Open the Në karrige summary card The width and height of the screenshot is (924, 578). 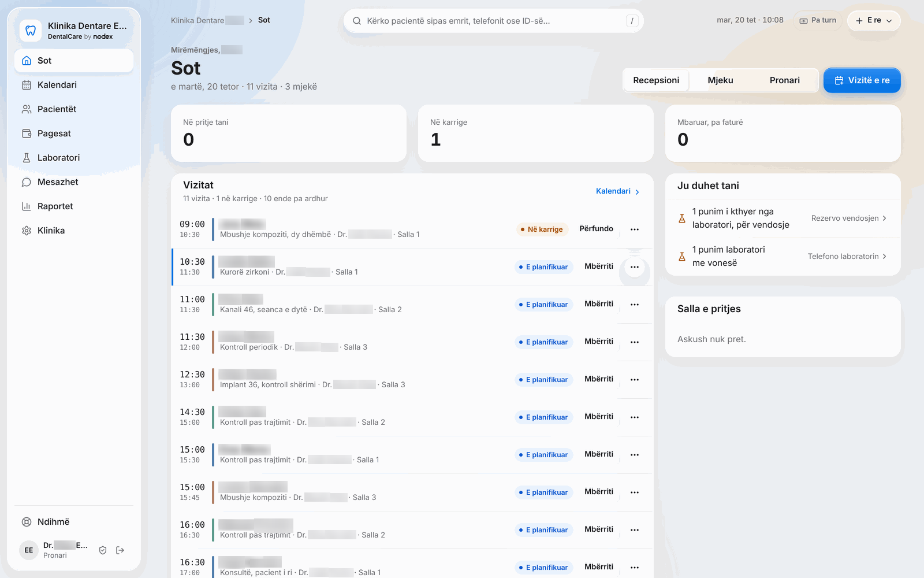[536, 133]
